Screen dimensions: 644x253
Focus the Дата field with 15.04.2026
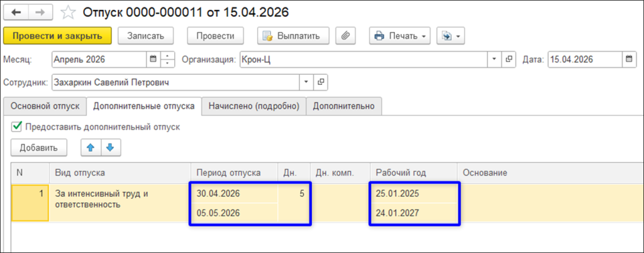pyautogui.click(x=586, y=59)
